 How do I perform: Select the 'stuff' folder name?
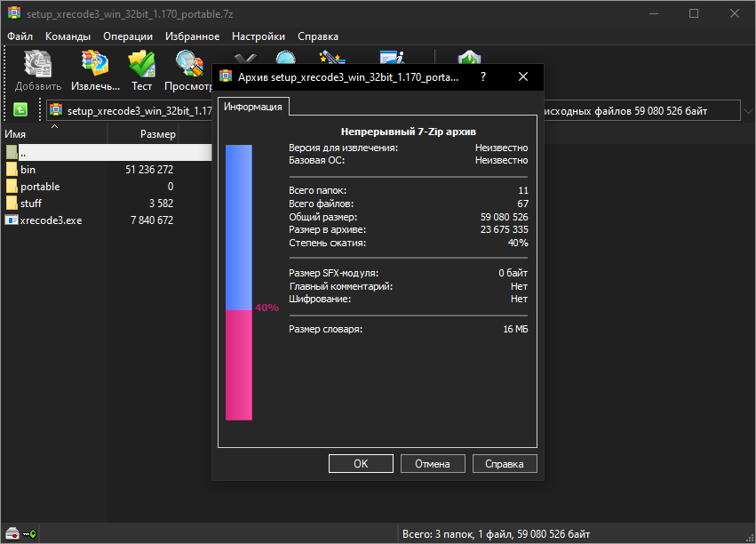pos(31,203)
